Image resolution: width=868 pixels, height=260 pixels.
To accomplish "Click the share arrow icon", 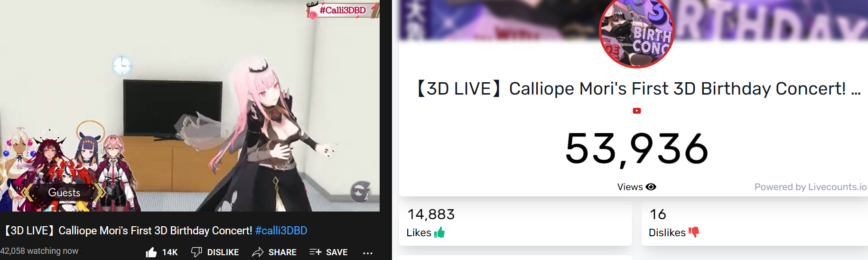I will point(258,252).
